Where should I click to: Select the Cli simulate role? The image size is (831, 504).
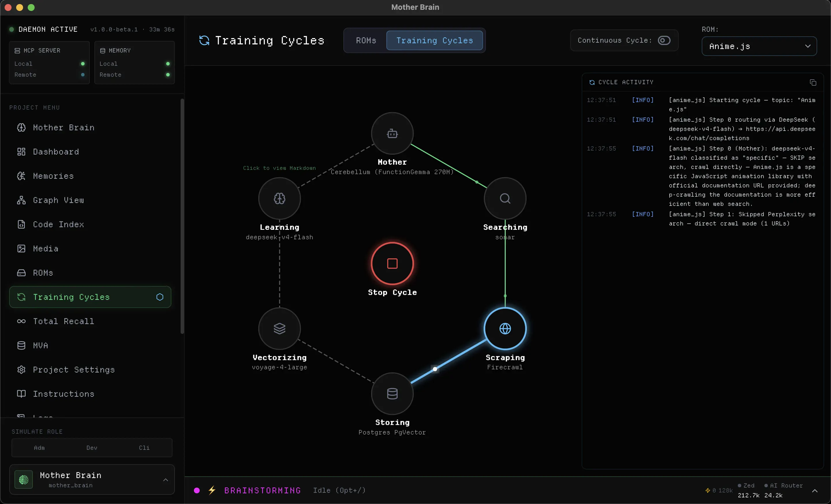(x=144, y=448)
